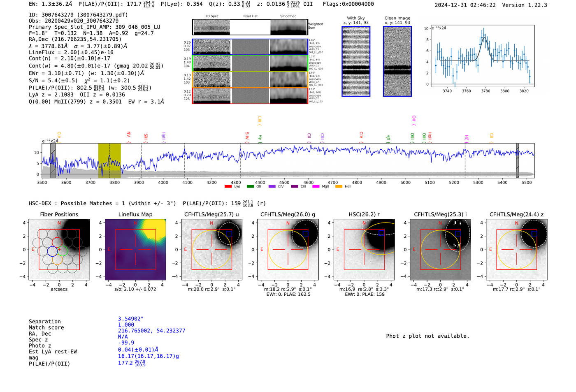The width and height of the screenshot is (576, 392).
Task: Open the With Sky cutout image
Action: [x=356, y=61]
